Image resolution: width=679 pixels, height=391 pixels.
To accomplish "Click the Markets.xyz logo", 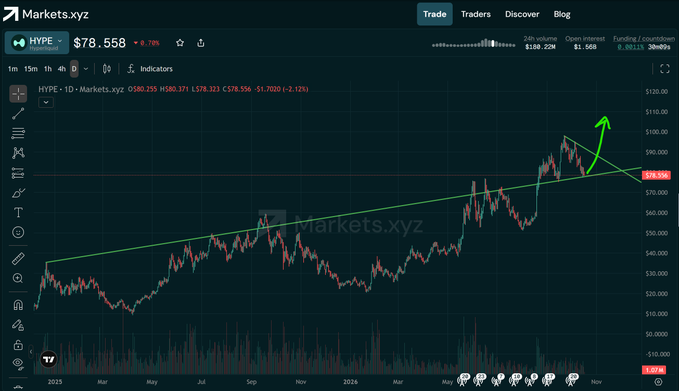I will pyautogui.click(x=46, y=14).
